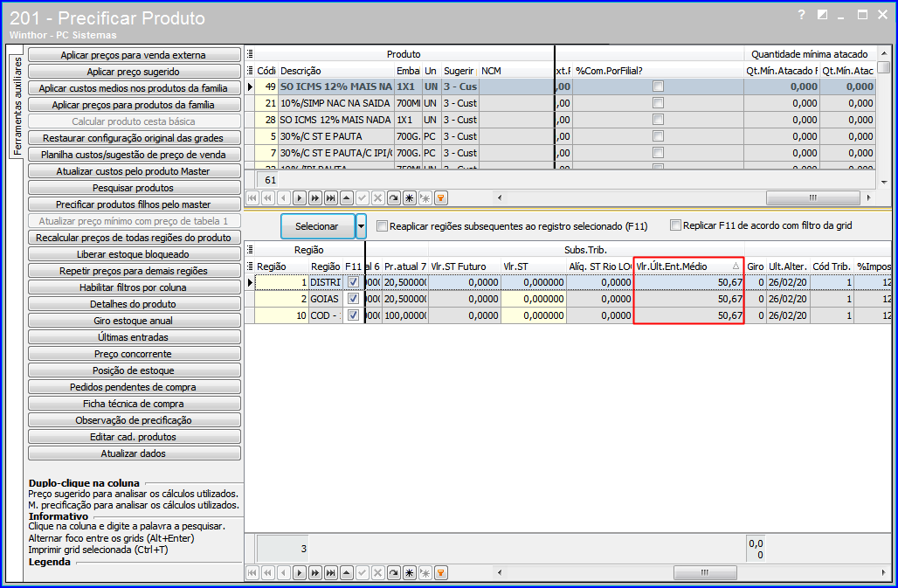Open grid menu icon beside Região band header
This screenshot has height=588, width=898.
pos(250,250)
